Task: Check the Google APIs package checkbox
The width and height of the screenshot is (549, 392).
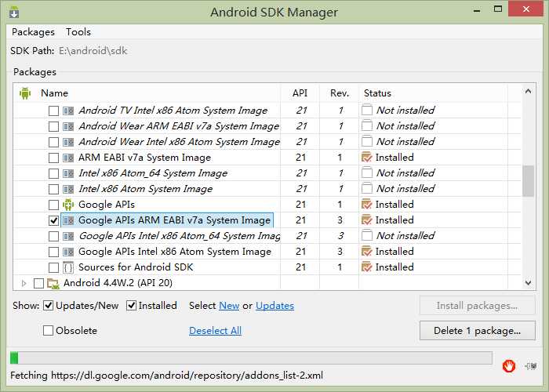Action: click(x=53, y=205)
